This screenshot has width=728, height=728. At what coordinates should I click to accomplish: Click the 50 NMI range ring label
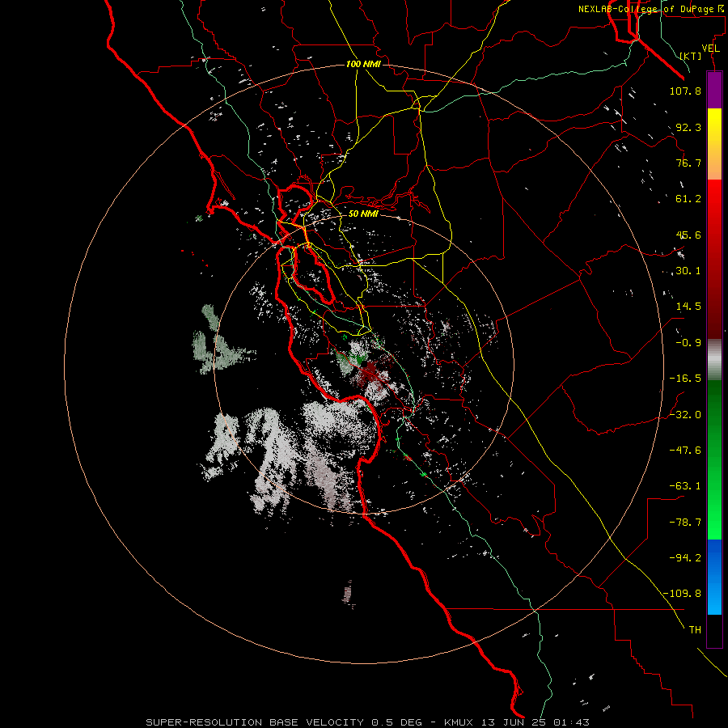coord(363,214)
